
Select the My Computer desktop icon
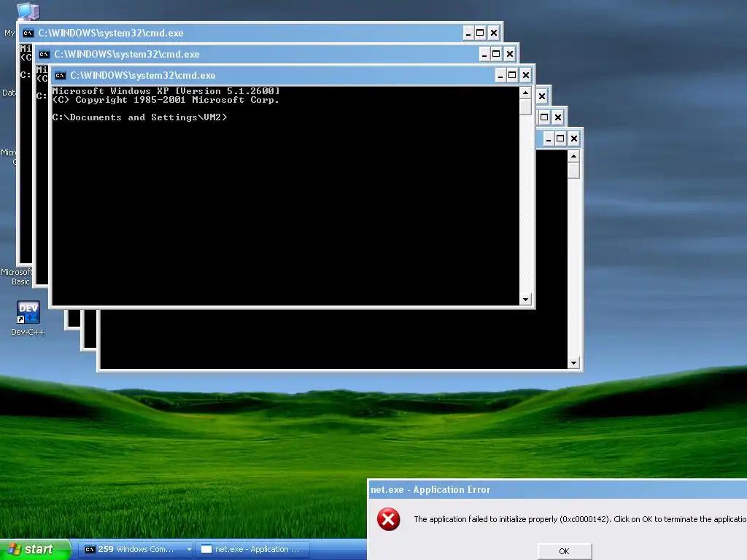point(28,12)
